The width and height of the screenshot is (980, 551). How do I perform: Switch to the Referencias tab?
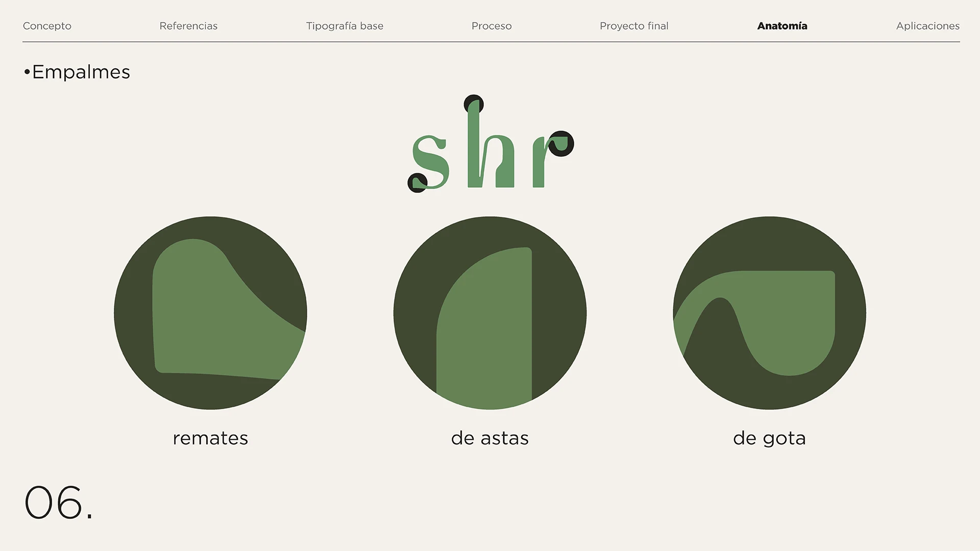pyautogui.click(x=188, y=26)
